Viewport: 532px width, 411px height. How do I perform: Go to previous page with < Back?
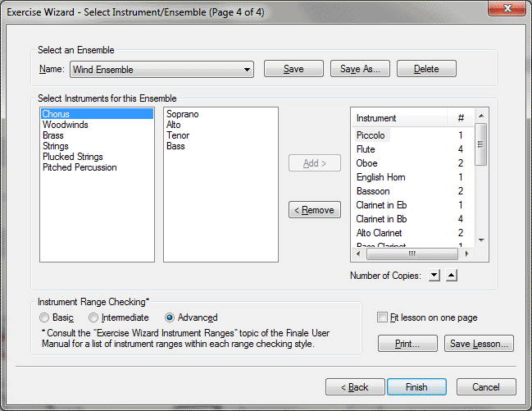355,387
